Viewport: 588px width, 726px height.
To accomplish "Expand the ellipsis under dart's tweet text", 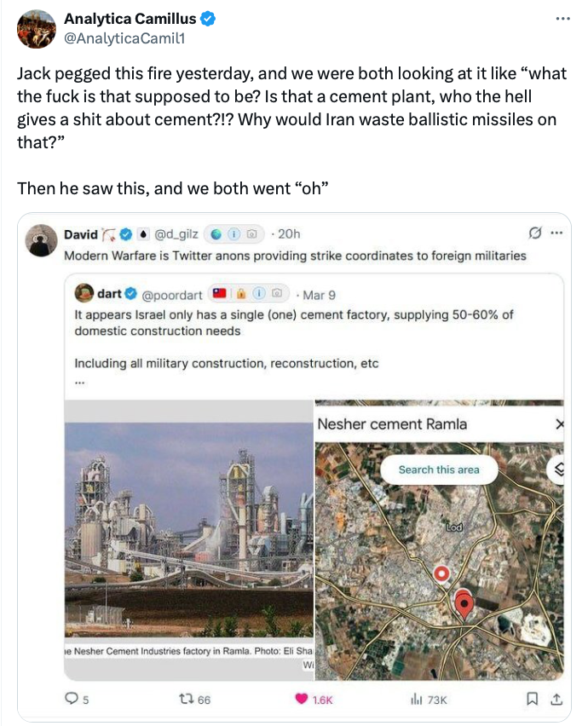I will (x=79, y=382).
